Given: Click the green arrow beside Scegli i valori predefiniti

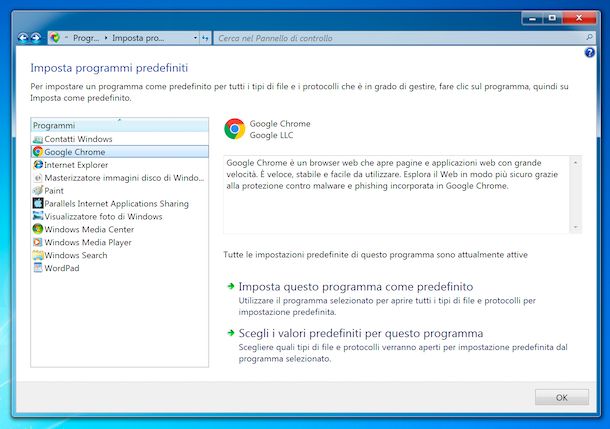Looking at the screenshot, I should pos(231,333).
